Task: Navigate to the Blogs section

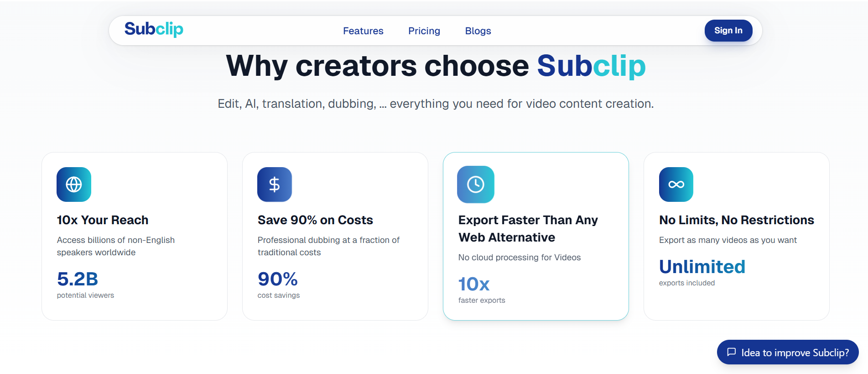Action: coord(478,31)
